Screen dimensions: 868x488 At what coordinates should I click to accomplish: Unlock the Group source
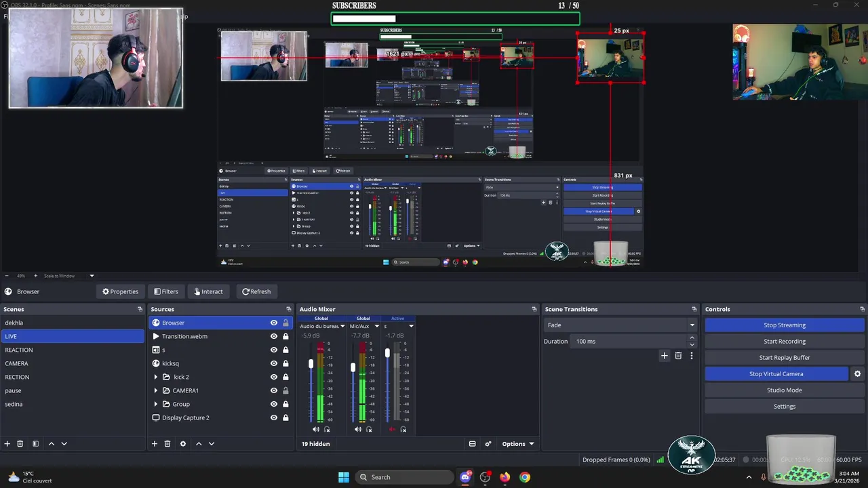(x=285, y=404)
